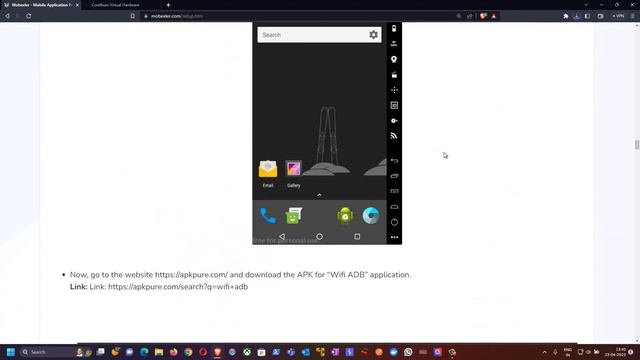640x360 pixels.
Task: Click the emulator sidebar home icon
Action: (394, 207)
